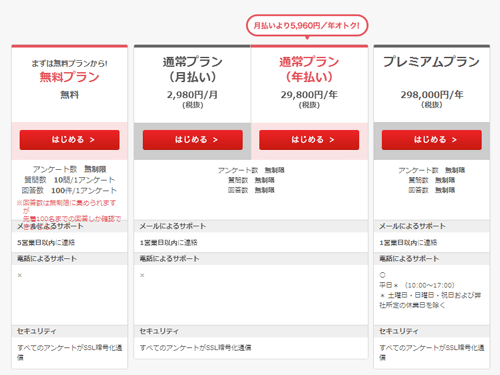Select 5営業日以内に連絡 text
This screenshot has width=500, height=375.
(46, 243)
